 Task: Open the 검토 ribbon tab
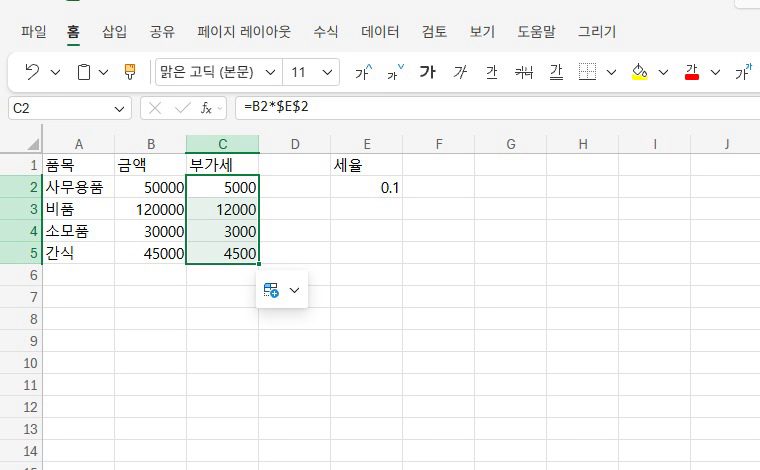click(434, 32)
